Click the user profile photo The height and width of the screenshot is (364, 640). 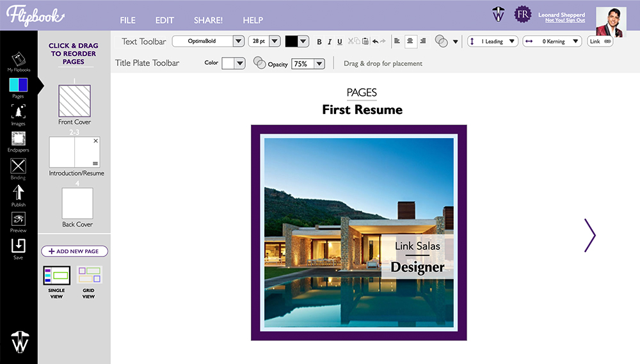[611, 22]
